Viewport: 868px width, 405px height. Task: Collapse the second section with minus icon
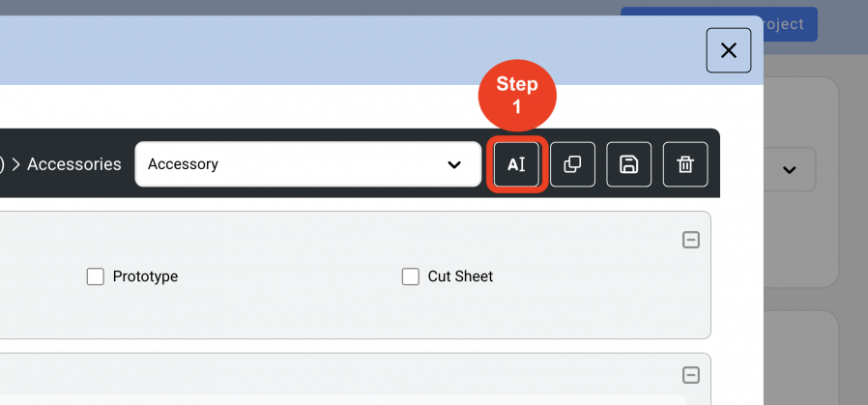click(x=691, y=376)
